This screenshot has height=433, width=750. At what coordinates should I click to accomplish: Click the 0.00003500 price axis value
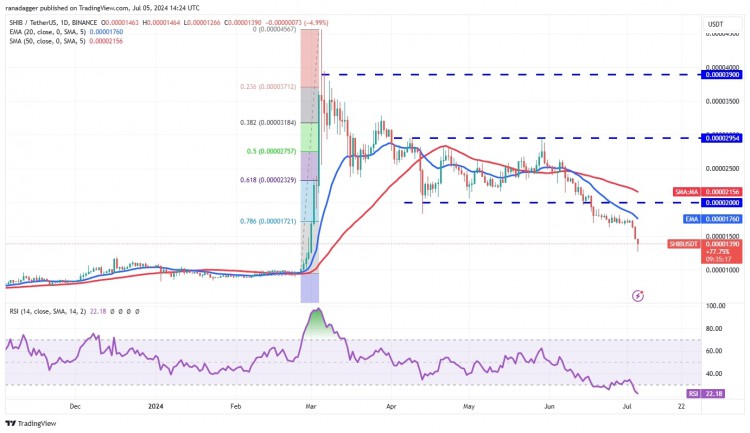point(722,101)
